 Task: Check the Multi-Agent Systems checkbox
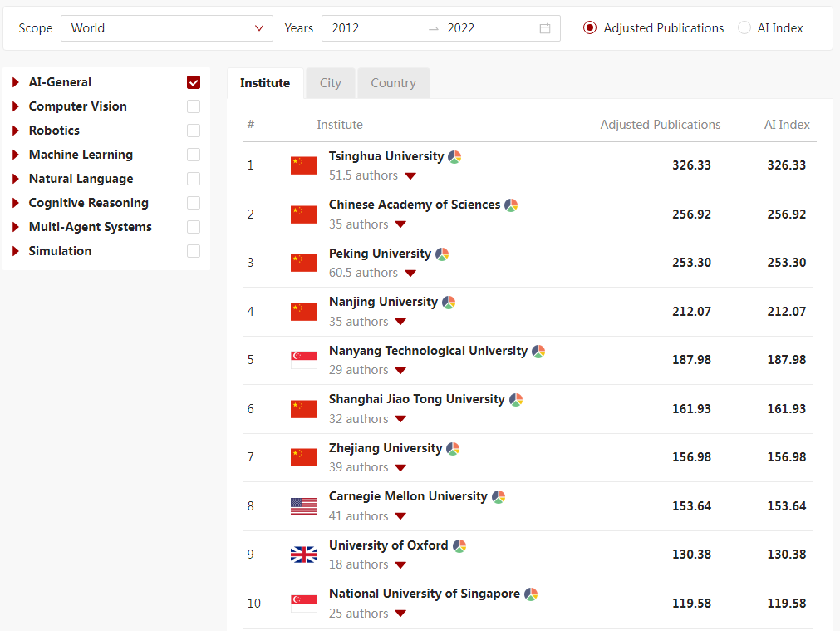(x=194, y=227)
